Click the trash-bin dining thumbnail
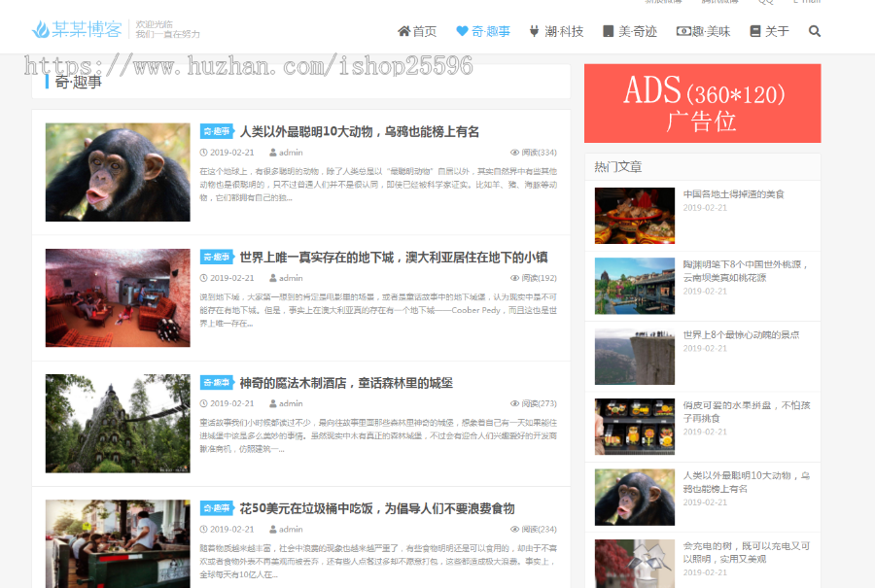 pyautogui.click(x=118, y=544)
